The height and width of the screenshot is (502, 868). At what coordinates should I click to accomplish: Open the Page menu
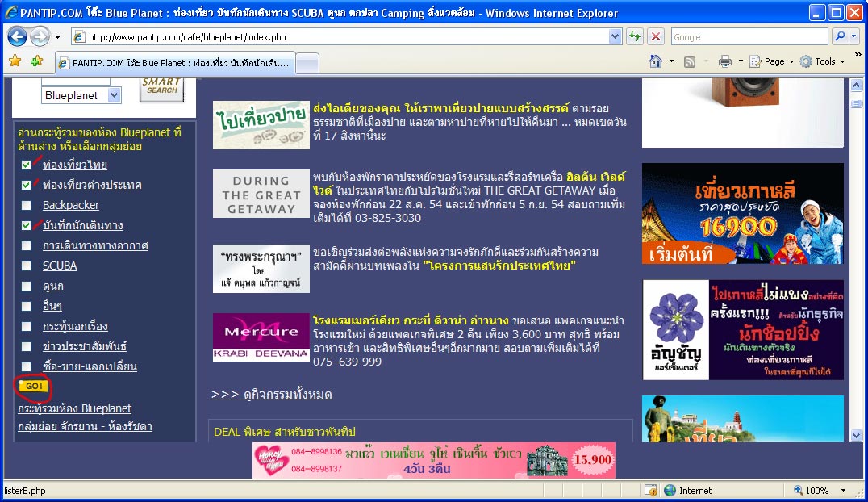point(772,61)
